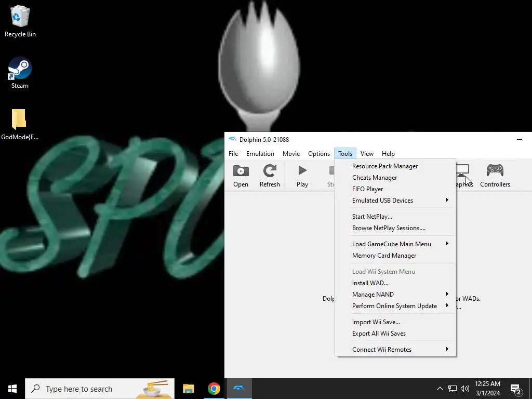Image resolution: width=532 pixels, height=399 pixels.
Task: Select Browse NetPlay Sessions....
Action: pos(395,228)
